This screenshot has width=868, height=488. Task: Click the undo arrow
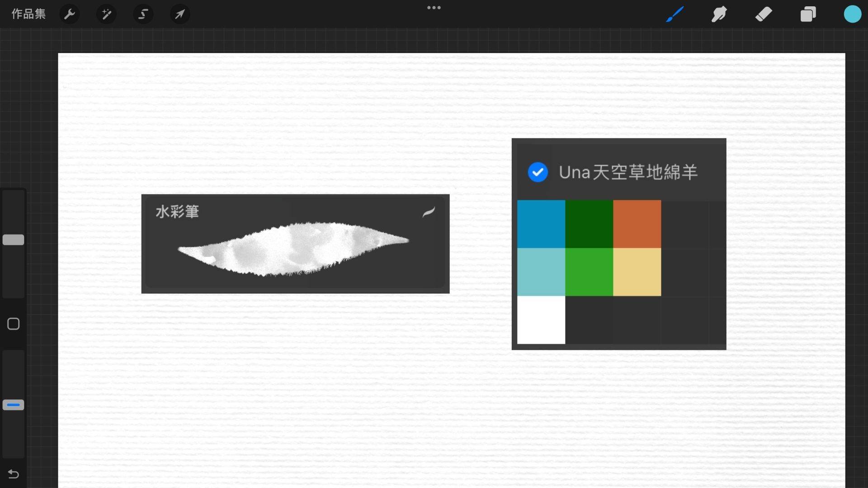pyautogui.click(x=13, y=474)
